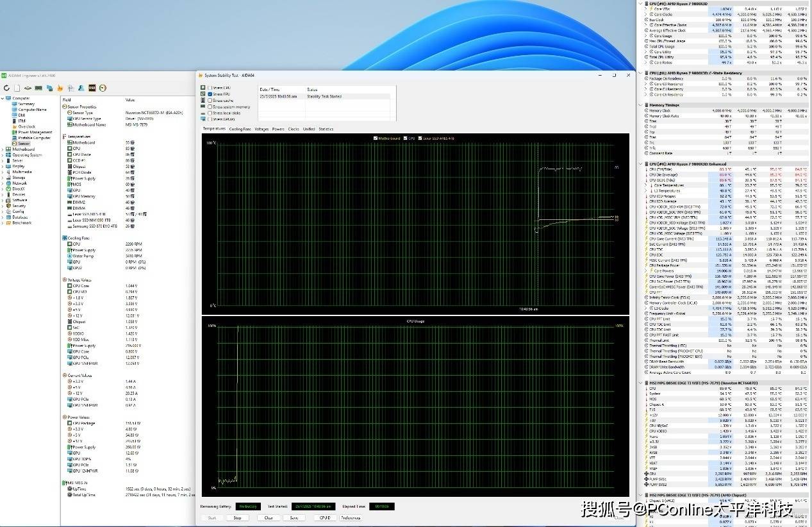Collapse the Computer tree node
Screen dimensions: 812x527
coord(3,98)
